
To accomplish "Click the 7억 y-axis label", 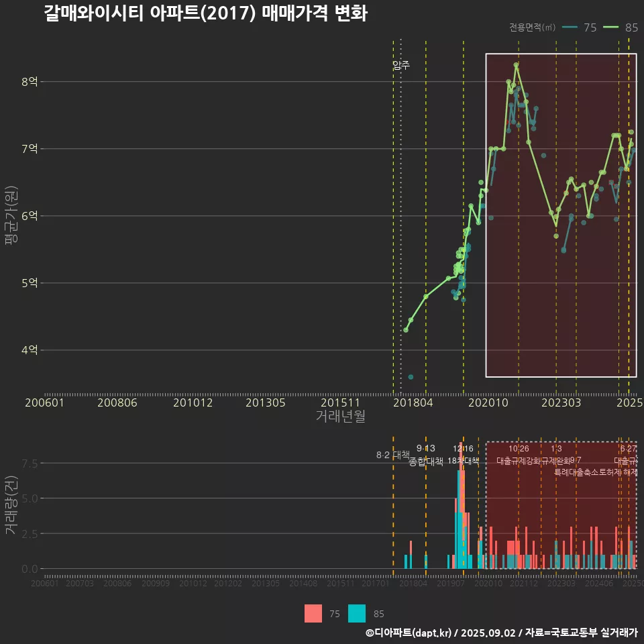I will (30, 149).
